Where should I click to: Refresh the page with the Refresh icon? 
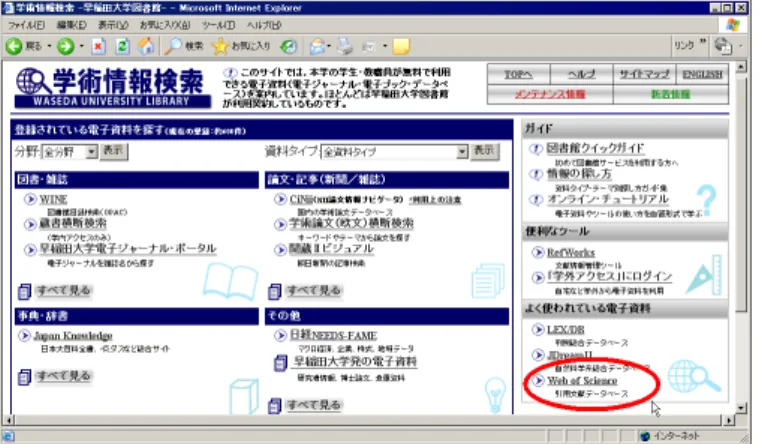(x=122, y=46)
